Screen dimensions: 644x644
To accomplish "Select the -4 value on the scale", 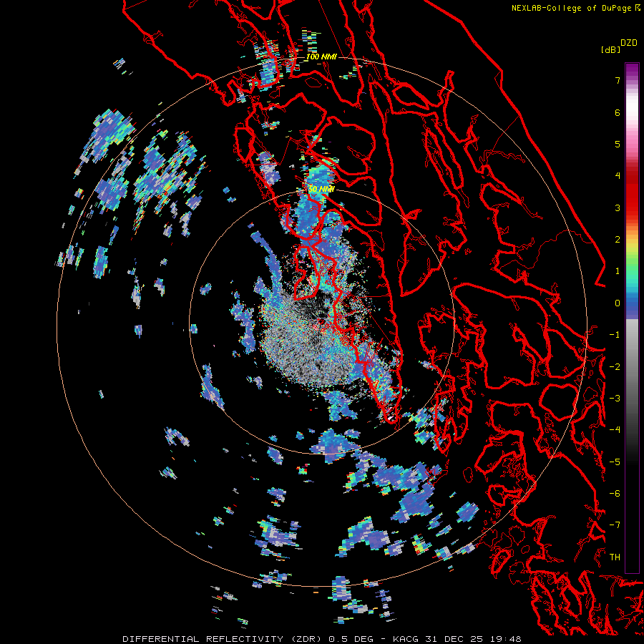I will [615, 429].
